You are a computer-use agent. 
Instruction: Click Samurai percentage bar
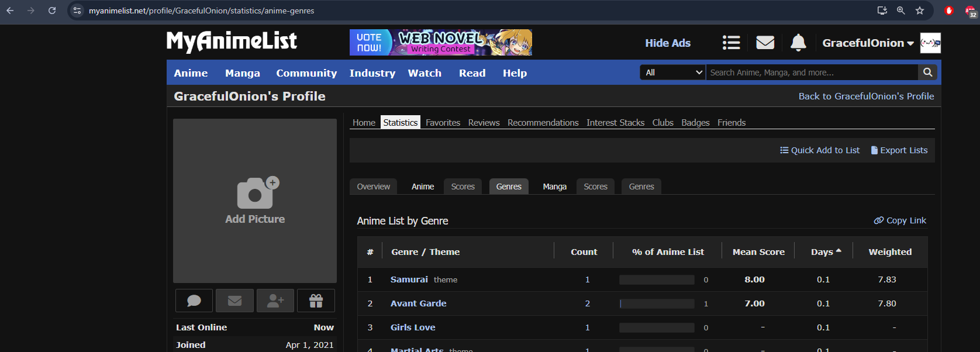[x=657, y=280]
